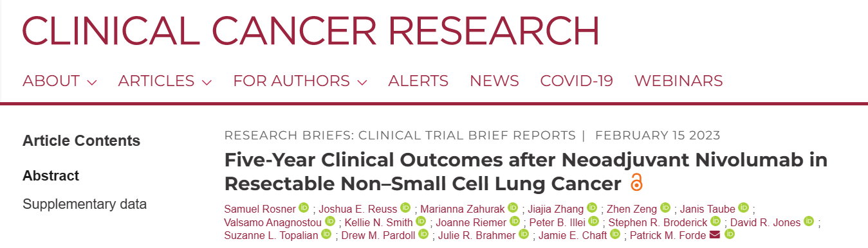The height and width of the screenshot is (248, 868).
Task: Click the open access lock icon
Action: [x=636, y=182]
